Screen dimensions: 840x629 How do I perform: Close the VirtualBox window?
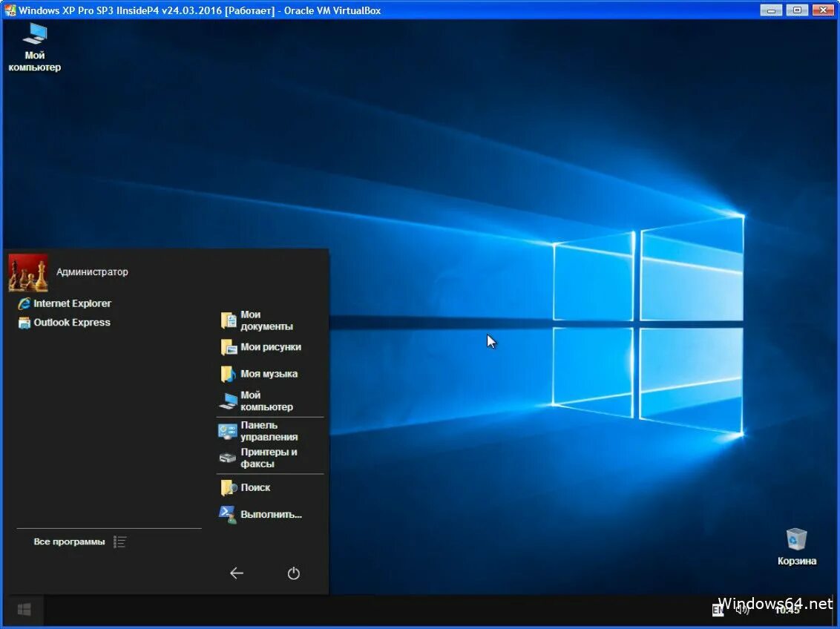coord(824,10)
